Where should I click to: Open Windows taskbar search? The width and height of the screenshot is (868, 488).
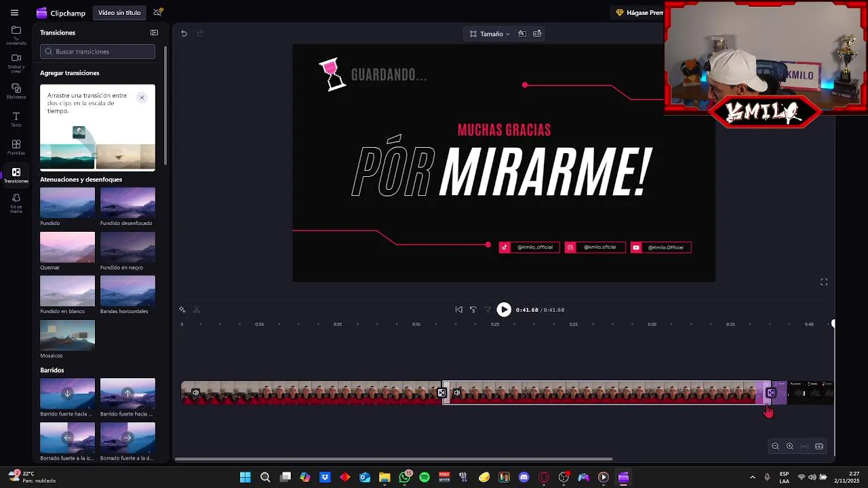click(x=265, y=477)
